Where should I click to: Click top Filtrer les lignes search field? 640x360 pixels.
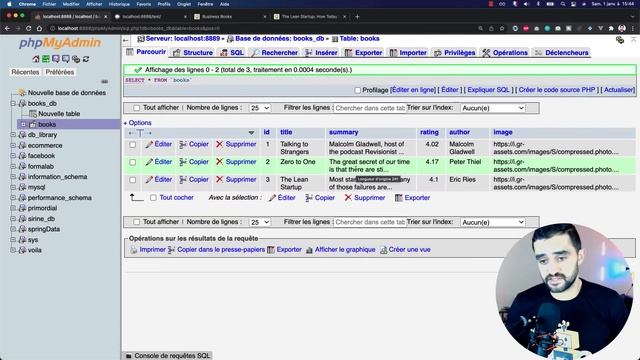click(369, 108)
